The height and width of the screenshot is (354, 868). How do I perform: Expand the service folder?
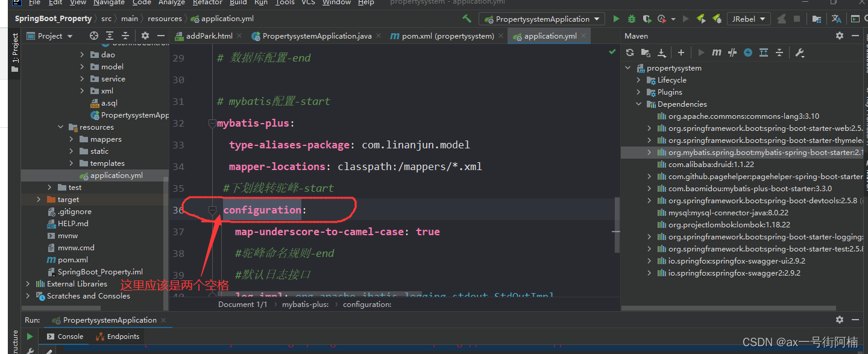point(83,79)
